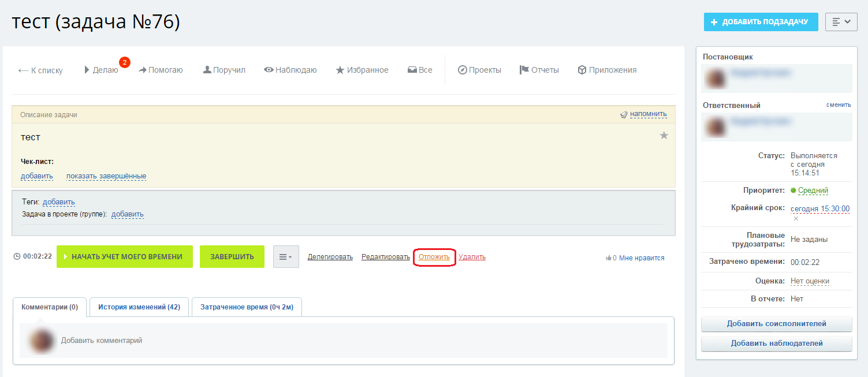The image size is (868, 377).
Task: Click 'сменить' to change responsible person
Action: [839, 105]
